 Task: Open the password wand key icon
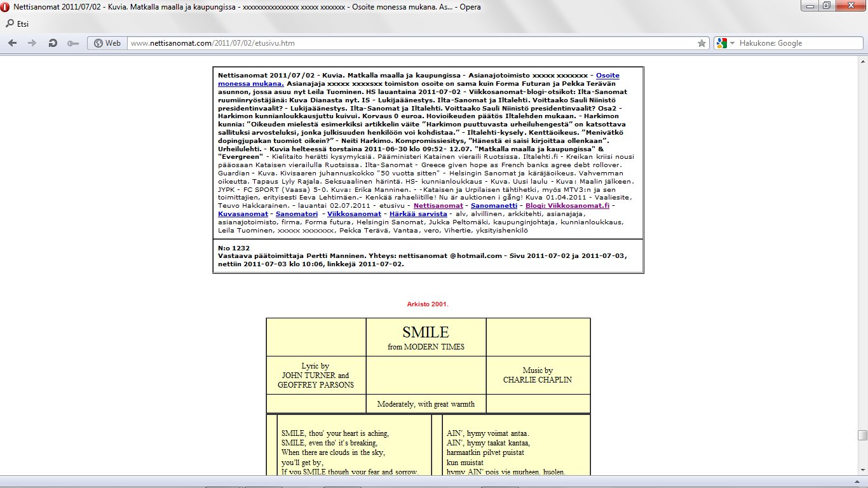pyautogui.click(x=72, y=43)
